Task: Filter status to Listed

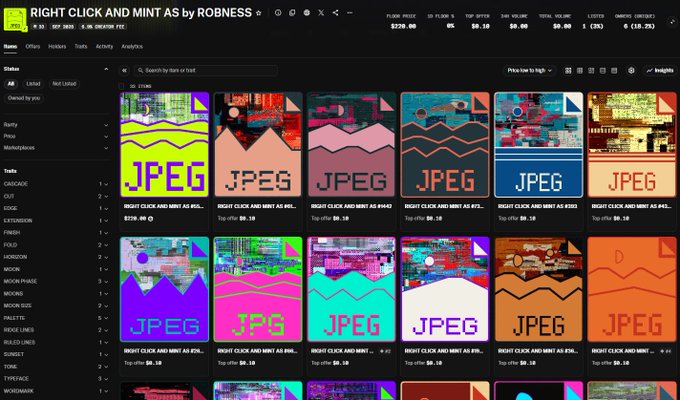Action: point(33,84)
